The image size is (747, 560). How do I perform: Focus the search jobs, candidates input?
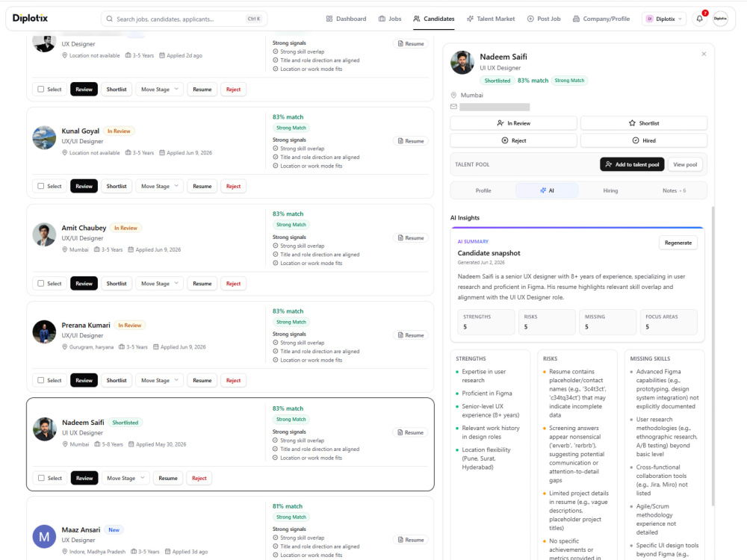(184, 19)
